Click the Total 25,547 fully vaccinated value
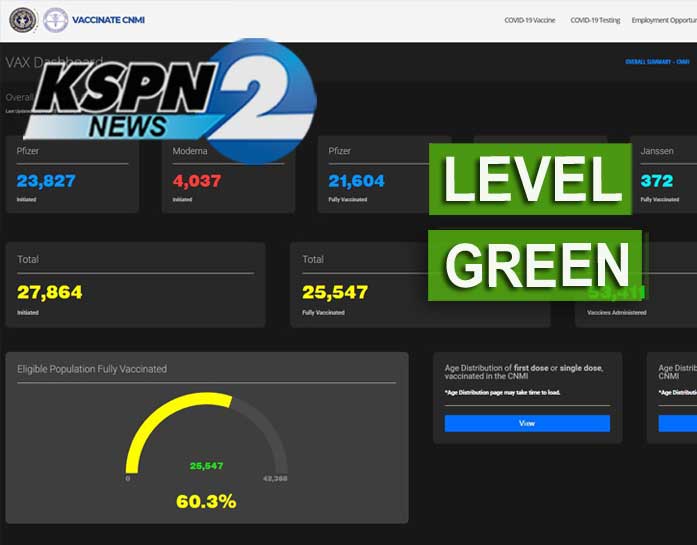 (335, 292)
